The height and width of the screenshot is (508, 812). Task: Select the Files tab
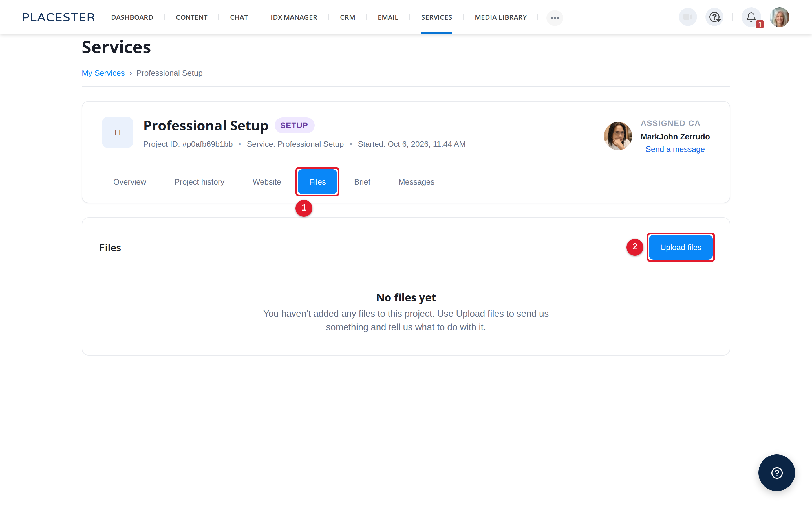(x=317, y=182)
